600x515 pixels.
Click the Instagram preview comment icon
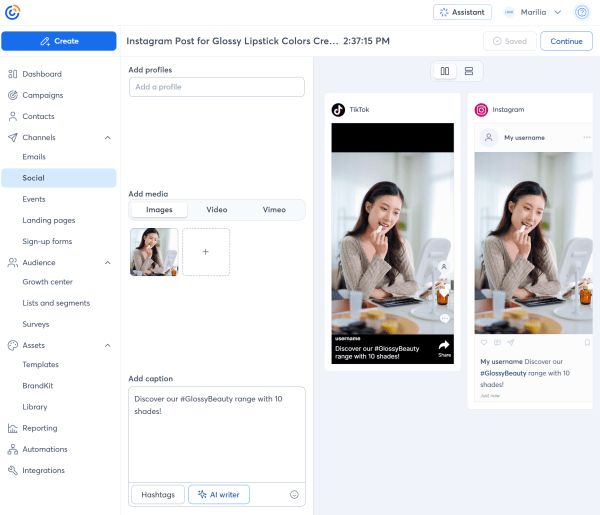point(497,342)
